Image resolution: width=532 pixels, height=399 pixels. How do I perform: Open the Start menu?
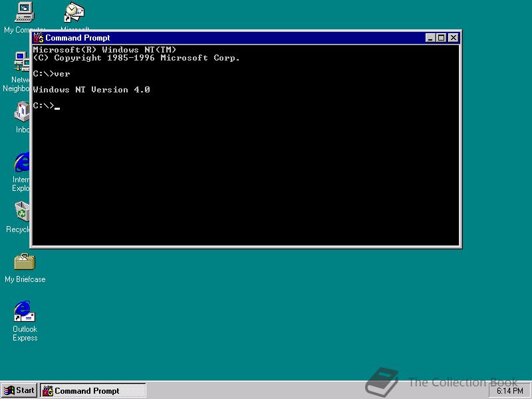coord(19,390)
